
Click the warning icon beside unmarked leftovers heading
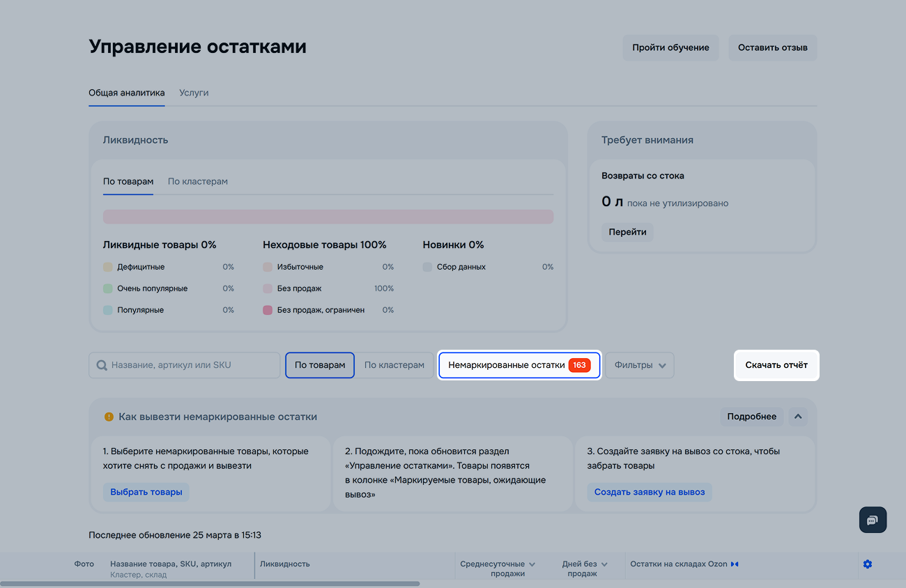(109, 417)
